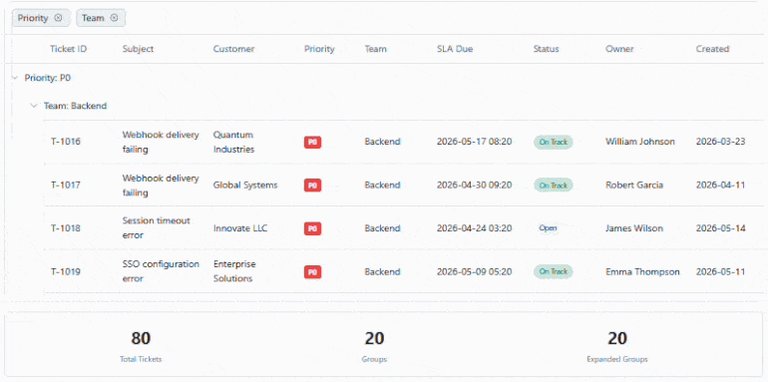The width and height of the screenshot is (768, 382).
Task: Click owner William Johnson
Action: point(640,142)
